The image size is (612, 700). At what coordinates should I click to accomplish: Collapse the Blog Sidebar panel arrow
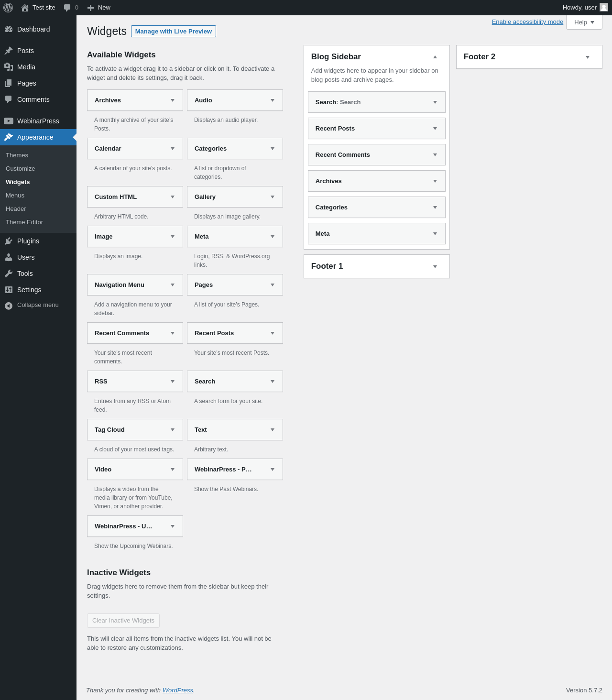[x=435, y=57]
